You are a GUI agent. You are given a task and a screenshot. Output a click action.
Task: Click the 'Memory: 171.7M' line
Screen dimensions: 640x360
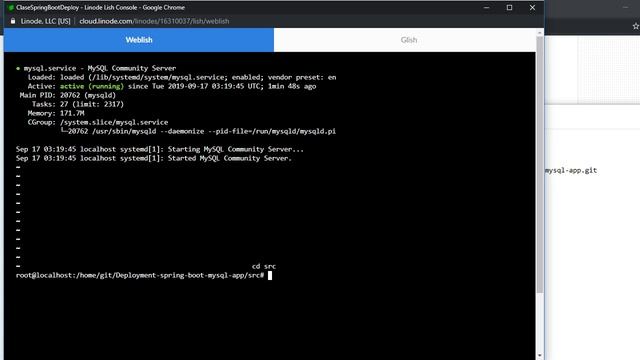(x=56, y=113)
